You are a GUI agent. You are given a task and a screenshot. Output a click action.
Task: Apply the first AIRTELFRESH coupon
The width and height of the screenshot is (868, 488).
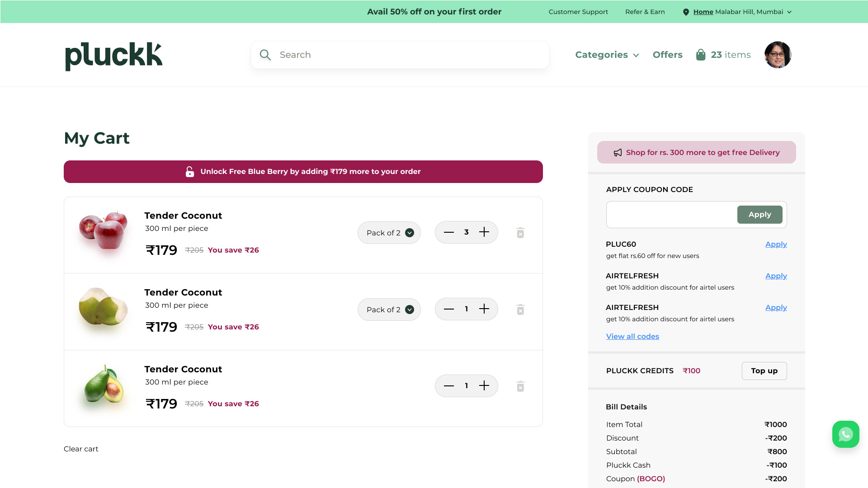776,276
